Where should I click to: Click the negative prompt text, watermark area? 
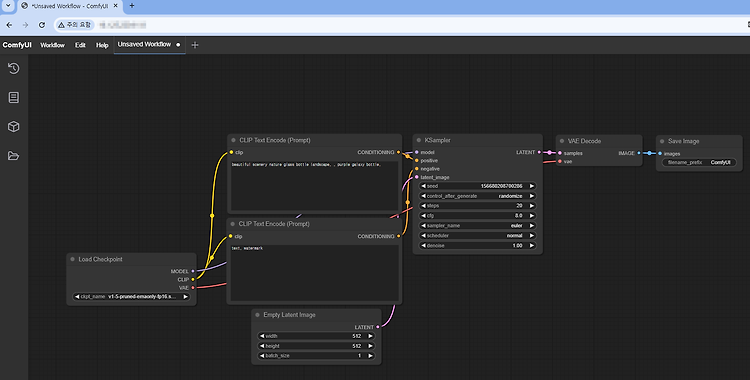(x=315, y=273)
